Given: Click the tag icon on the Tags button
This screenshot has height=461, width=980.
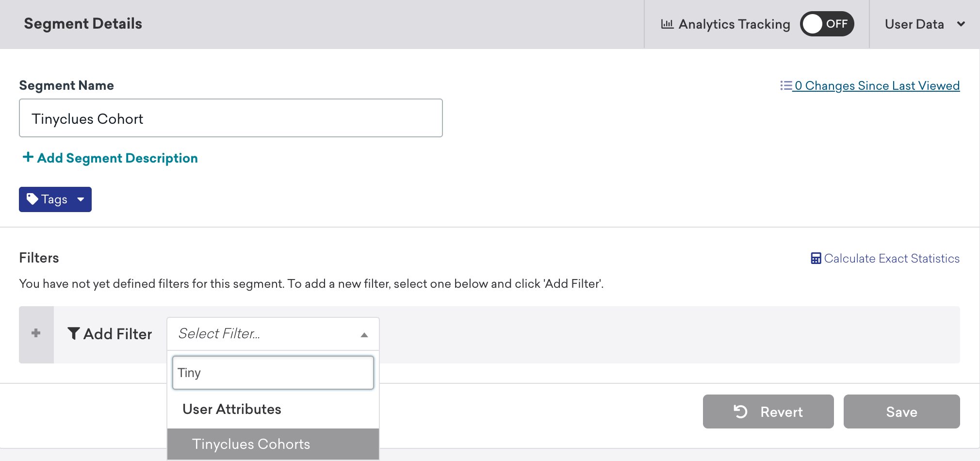Looking at the screenshot, I should (32, 199).
